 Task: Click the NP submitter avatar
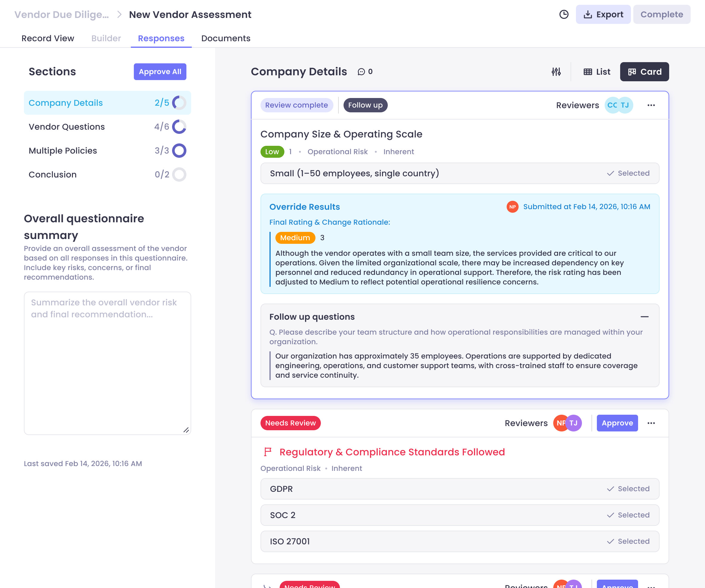[x=512, y=207]
